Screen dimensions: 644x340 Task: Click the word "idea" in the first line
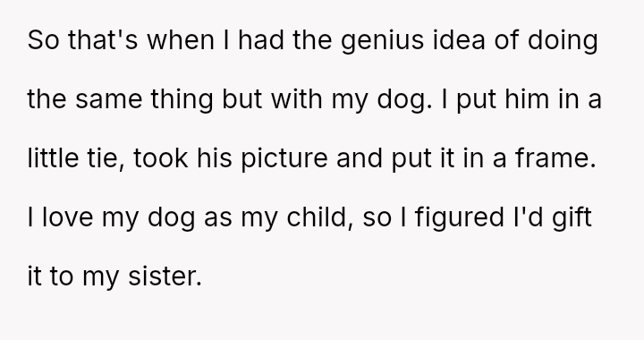point(459,39)
